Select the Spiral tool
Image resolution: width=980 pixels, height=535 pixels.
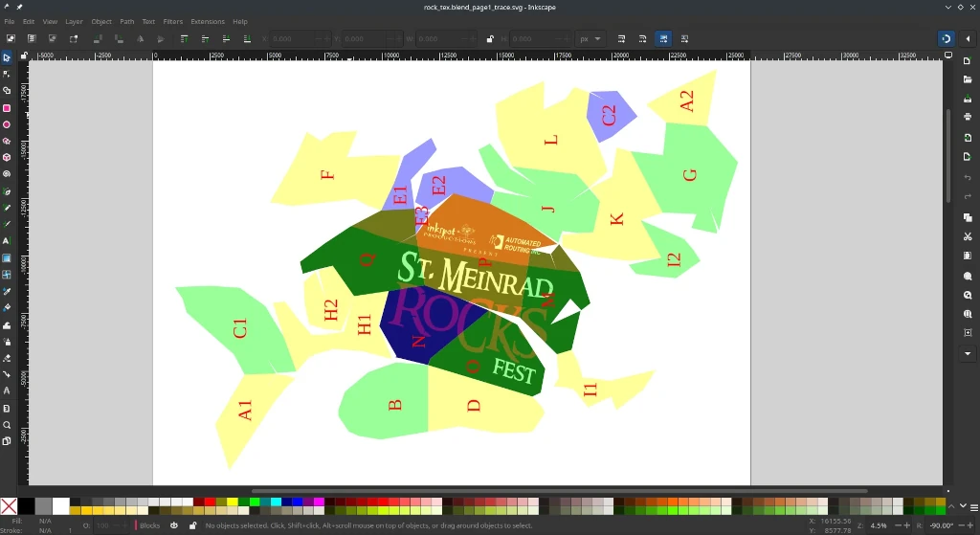click(7, 174)
